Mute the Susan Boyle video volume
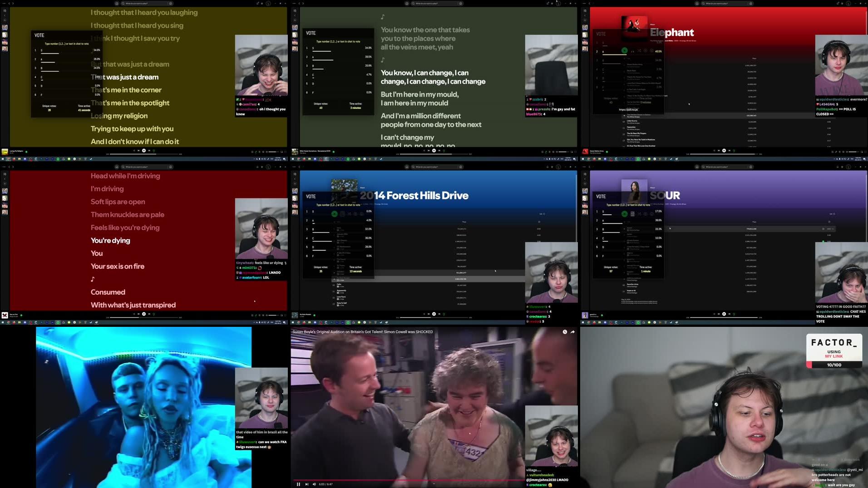 point(314,484)
